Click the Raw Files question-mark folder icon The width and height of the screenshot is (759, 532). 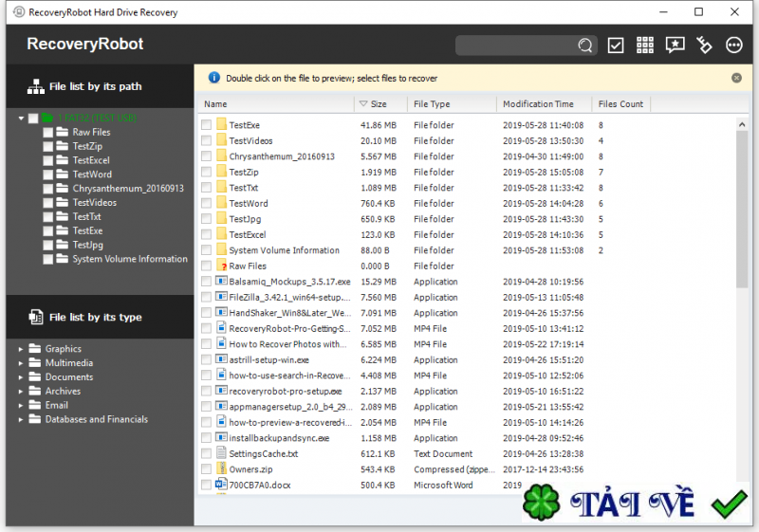(222, 266)
